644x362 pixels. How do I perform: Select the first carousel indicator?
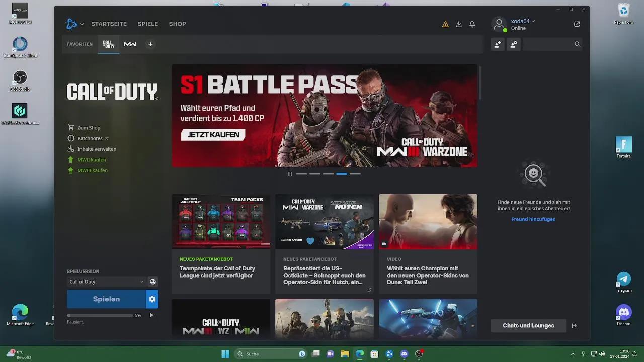point(301,174)
